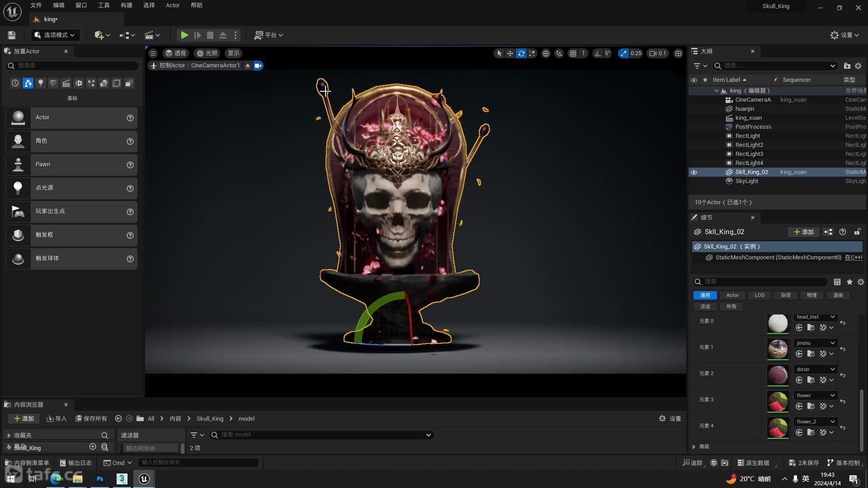Open Outliner settings gear icon
Image resolution: width=868 pixels, height=488 pixels.
pos(858,66)
